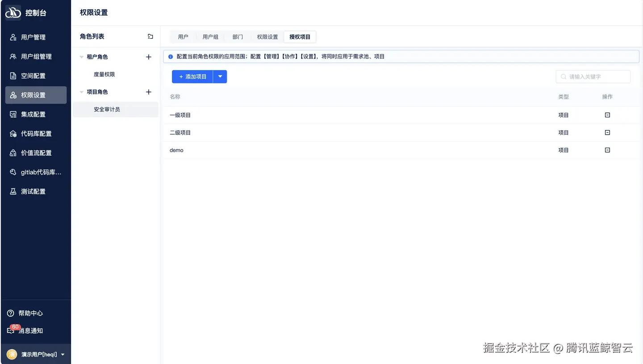Click the 请输入关键字 search field

(593, 76)
